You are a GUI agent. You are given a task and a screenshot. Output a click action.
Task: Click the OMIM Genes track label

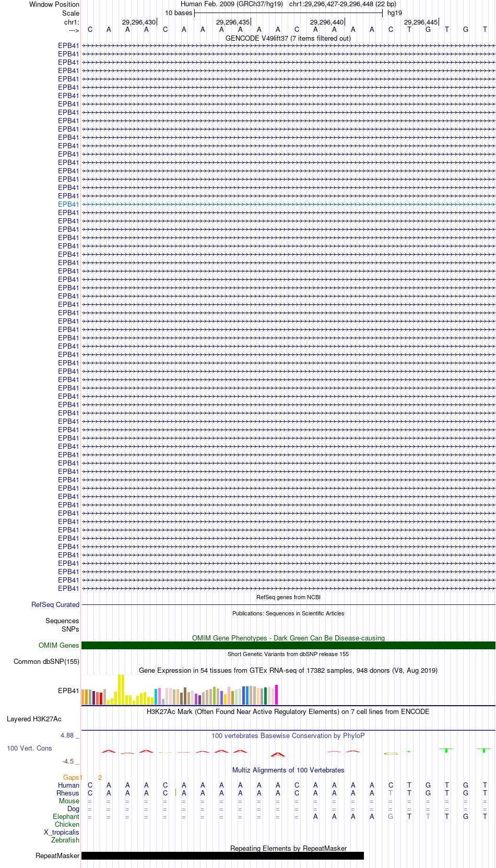[x=59, y=645]
